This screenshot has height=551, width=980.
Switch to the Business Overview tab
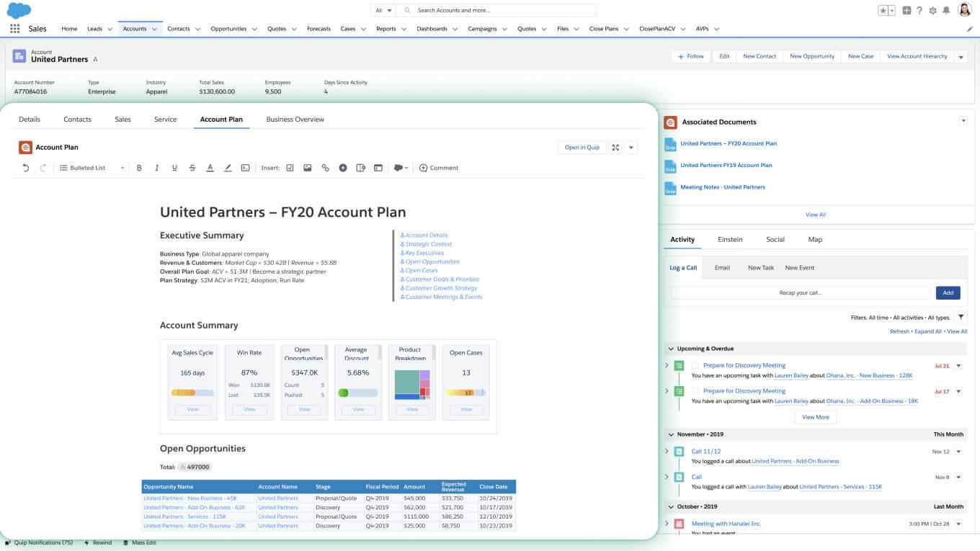point(295,119)
